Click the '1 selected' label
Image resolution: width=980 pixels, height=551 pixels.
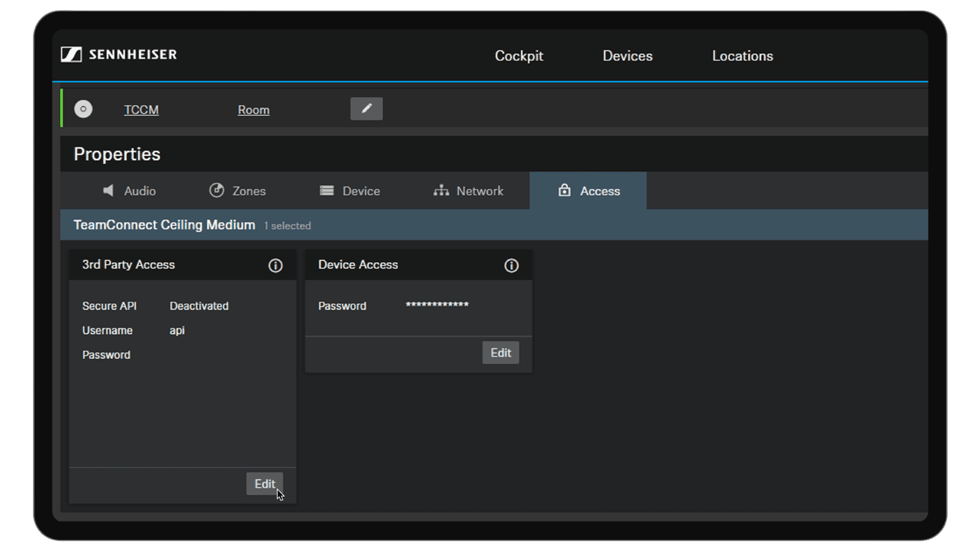click(x=287, y=226)
